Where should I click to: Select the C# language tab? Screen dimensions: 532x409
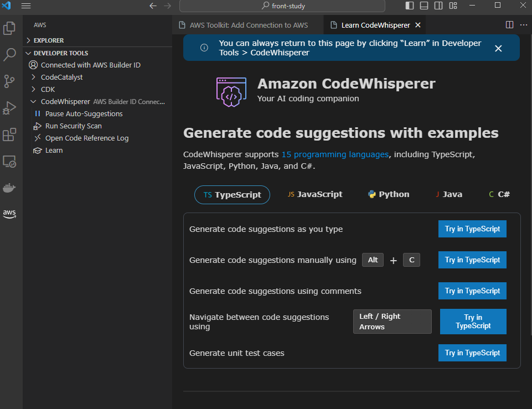[499, 194]
